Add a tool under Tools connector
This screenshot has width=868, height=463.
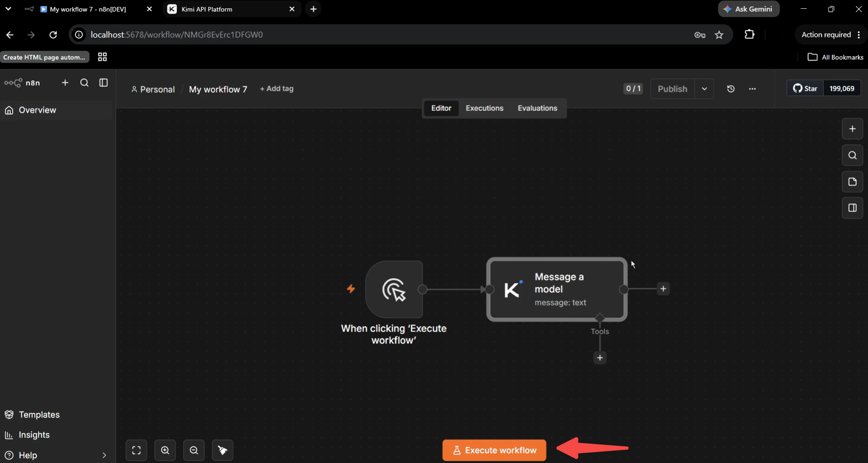(600, 358)
